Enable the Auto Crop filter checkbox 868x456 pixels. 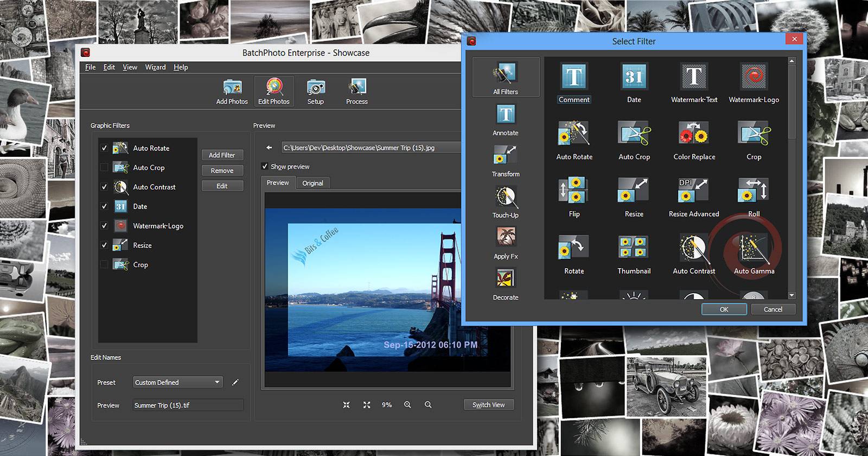tap(104, 168)
